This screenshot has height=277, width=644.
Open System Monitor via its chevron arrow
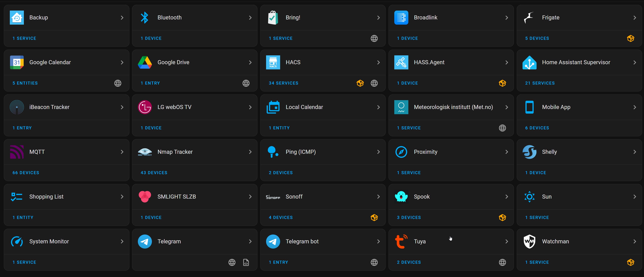click(122, 241)
